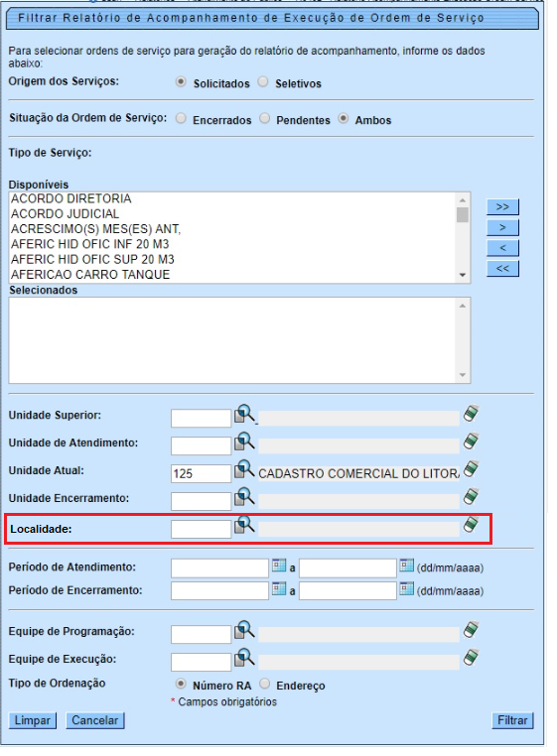Screen dimensions: 557x756
Task: Click the Equipe de Execução code input
Action: [x=201, y=662]
